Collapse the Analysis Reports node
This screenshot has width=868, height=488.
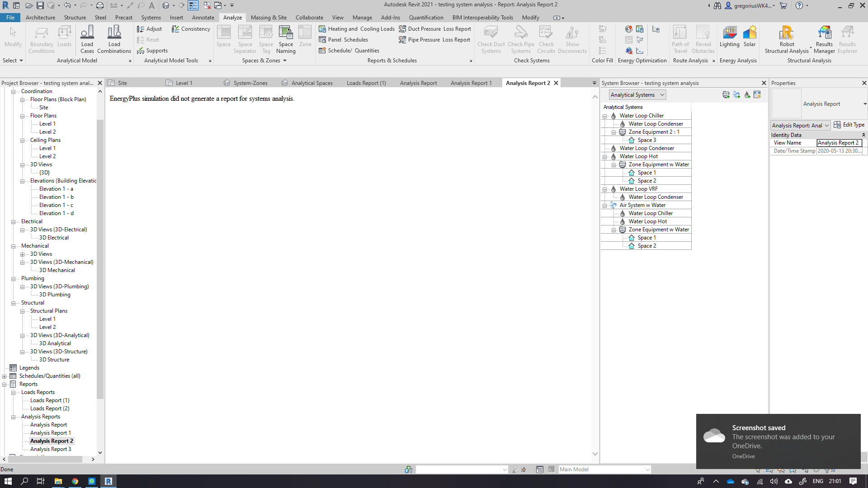coord(13,417)
